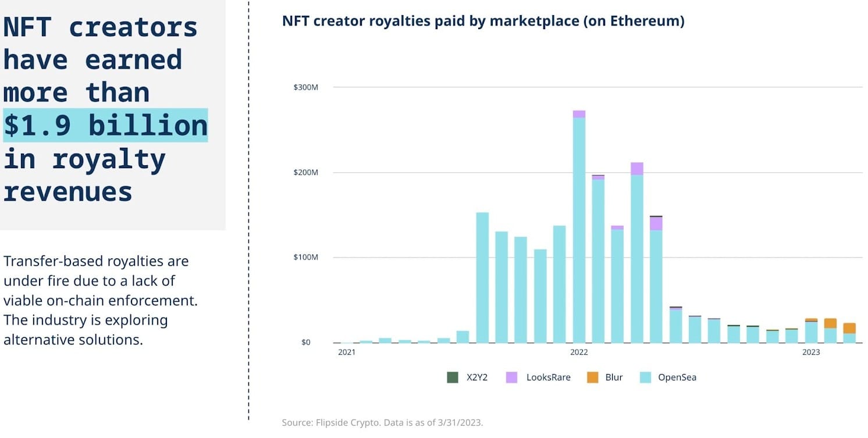Select the OpenSea legend label
868x438 pixels.
677,378
